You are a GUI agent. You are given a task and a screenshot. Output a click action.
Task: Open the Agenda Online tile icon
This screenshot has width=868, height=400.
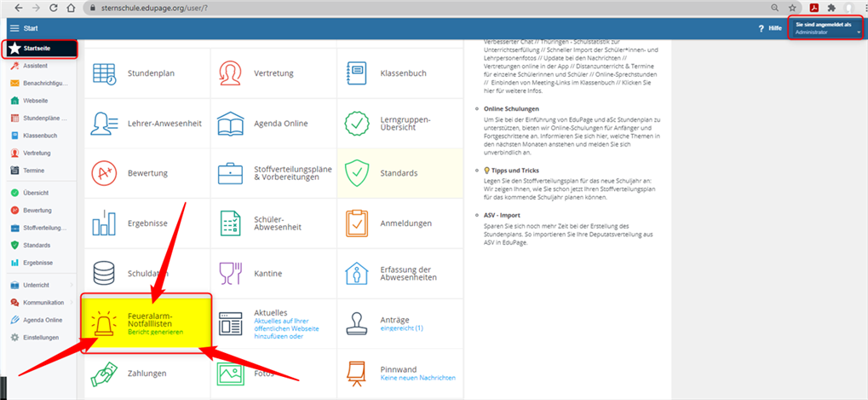point(231,124)
